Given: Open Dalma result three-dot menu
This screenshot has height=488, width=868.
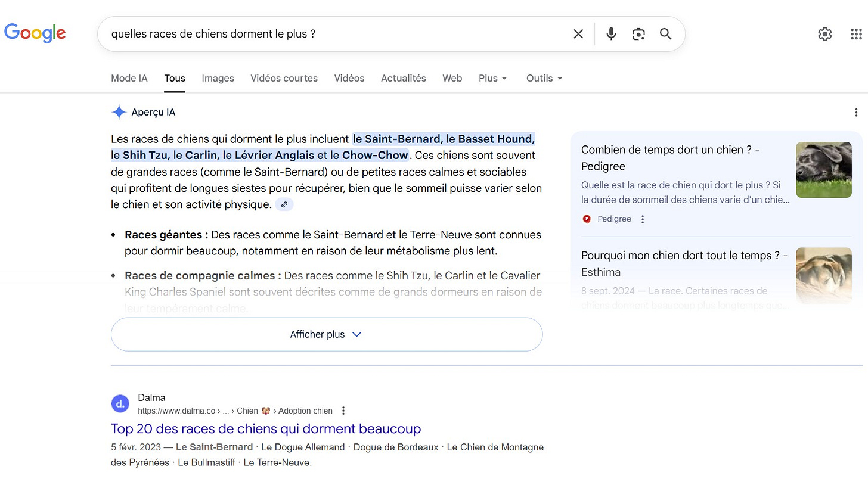Looking at the screenshot, I should pos(343,411).
